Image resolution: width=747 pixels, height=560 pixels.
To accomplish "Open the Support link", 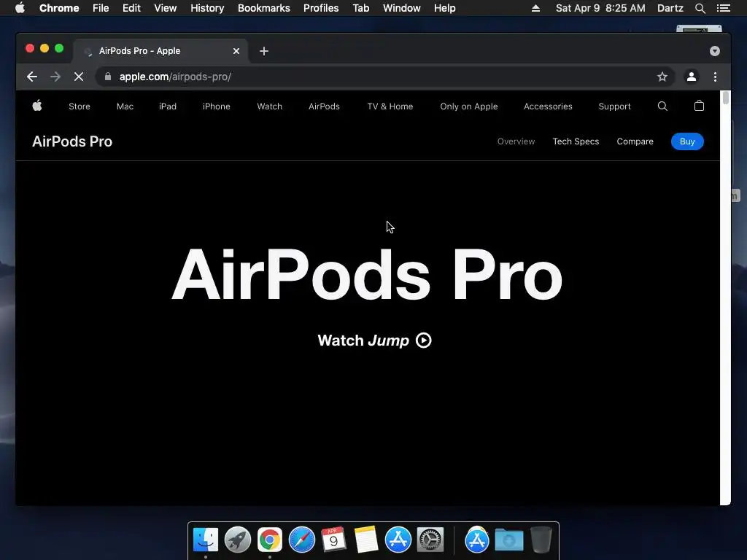I will [614, 106].
